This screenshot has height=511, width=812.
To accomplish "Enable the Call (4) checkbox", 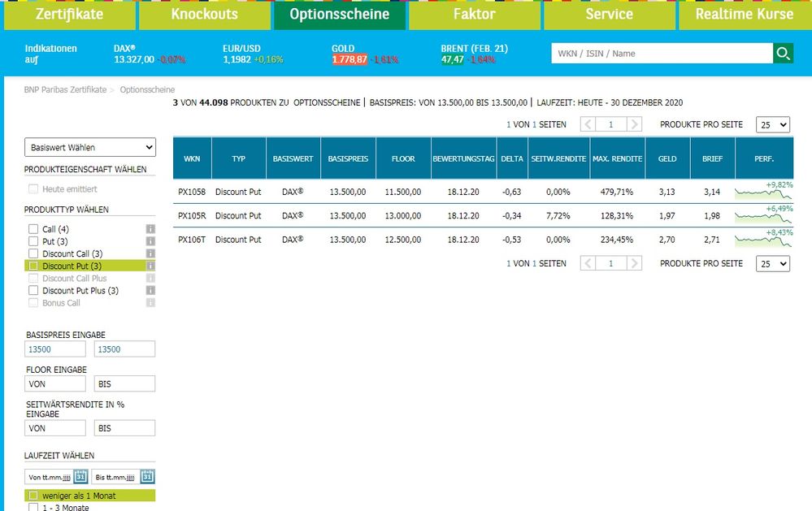I will pos(33,230).
